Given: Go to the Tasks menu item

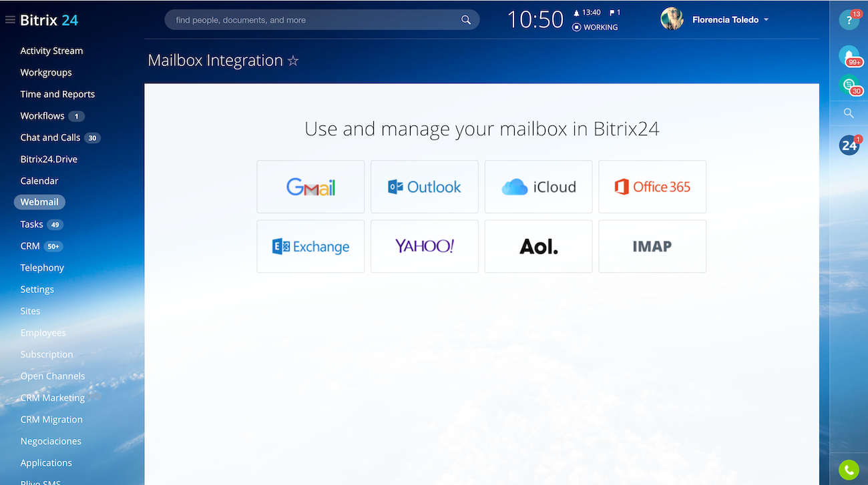Looking at the screenshot, I should coord(31,224).
